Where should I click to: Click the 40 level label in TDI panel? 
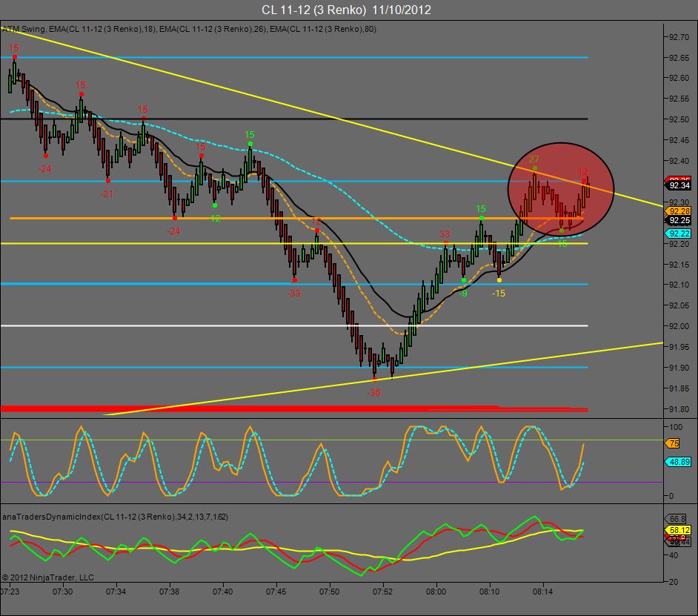point(674,555)
